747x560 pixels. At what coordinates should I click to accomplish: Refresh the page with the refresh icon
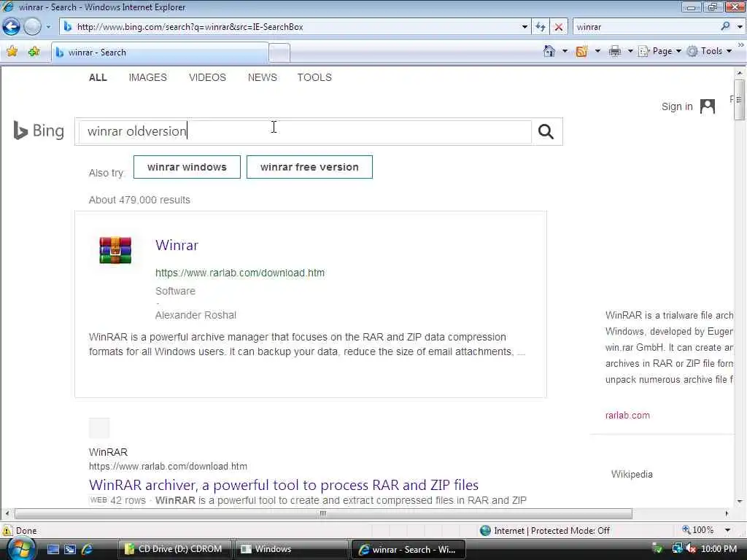[541, 27]
